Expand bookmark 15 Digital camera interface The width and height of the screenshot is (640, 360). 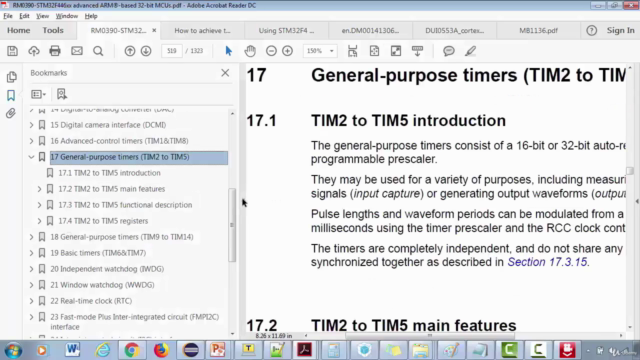click(31, 125)
